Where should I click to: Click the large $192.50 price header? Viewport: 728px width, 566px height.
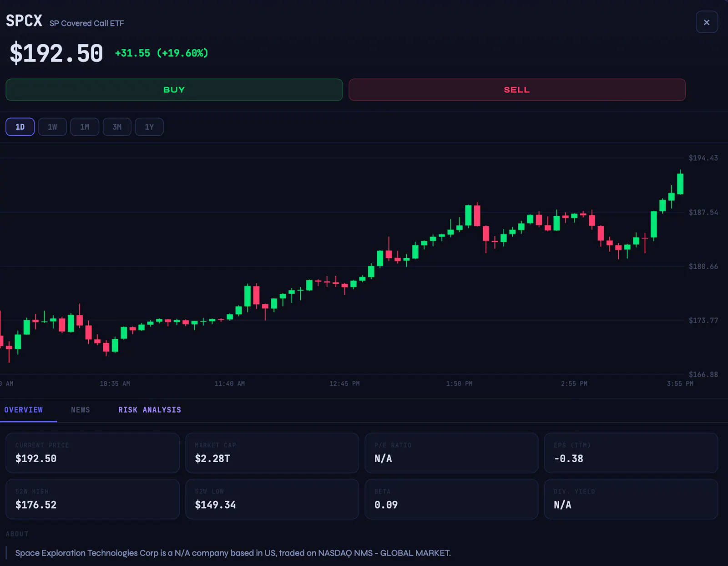click(56, 53)
